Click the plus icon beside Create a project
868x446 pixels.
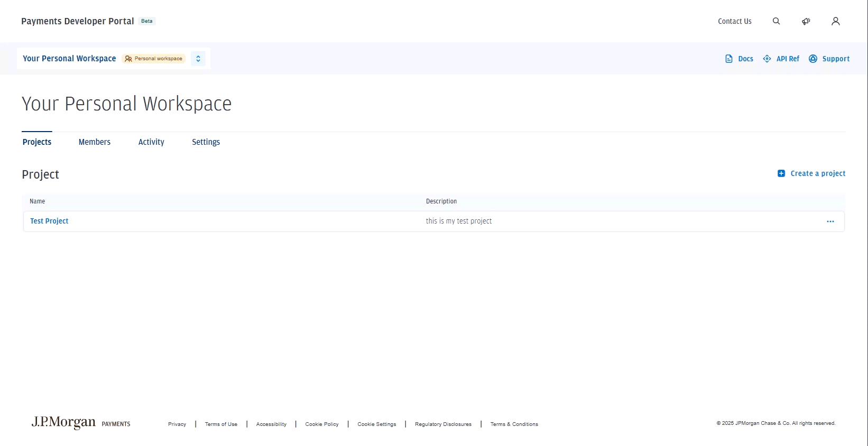781,173
